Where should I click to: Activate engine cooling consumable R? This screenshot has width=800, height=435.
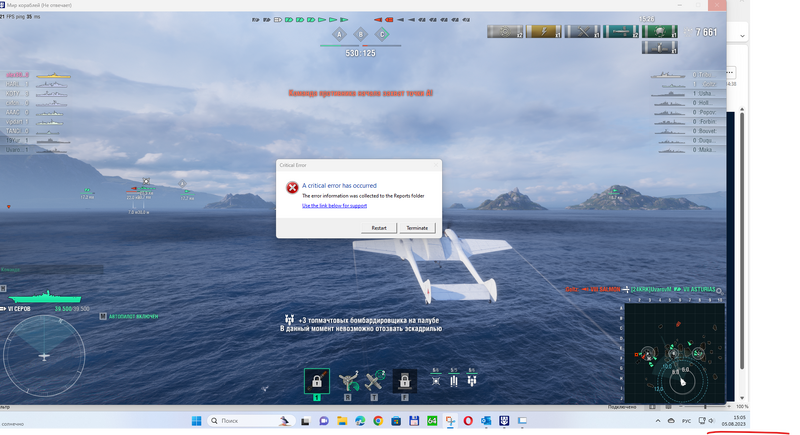coord(348,381)
